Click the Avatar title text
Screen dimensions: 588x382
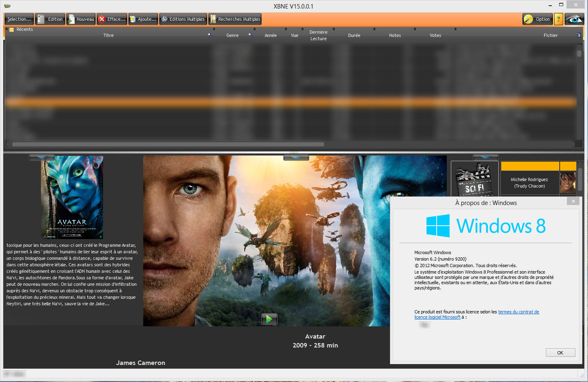[x=315, y=337]
